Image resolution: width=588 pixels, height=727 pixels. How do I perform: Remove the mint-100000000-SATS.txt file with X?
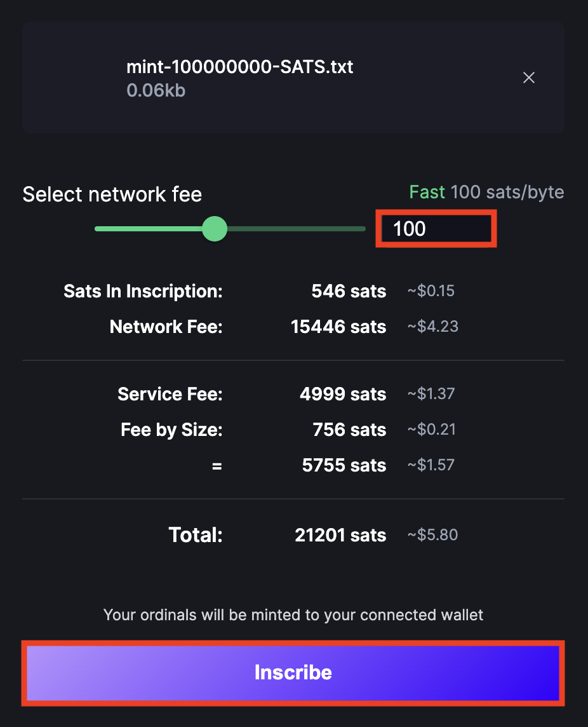point(528,78)
